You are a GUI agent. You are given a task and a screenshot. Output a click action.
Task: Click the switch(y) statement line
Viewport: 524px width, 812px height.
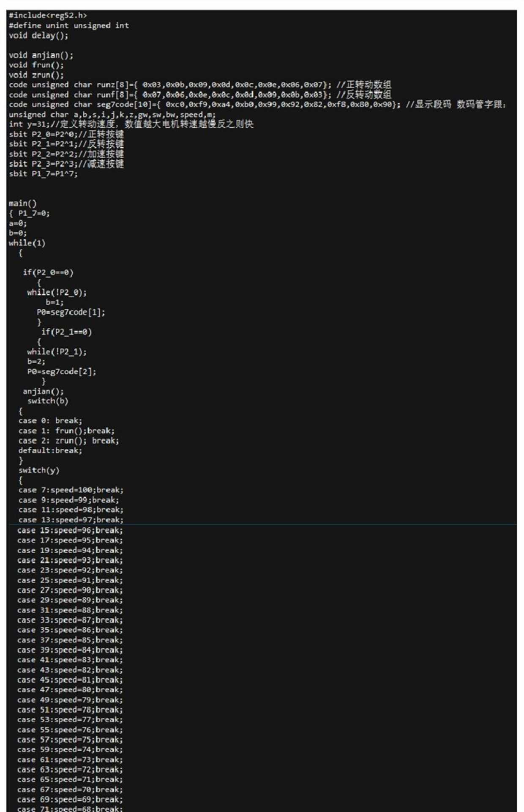point(39,470)
